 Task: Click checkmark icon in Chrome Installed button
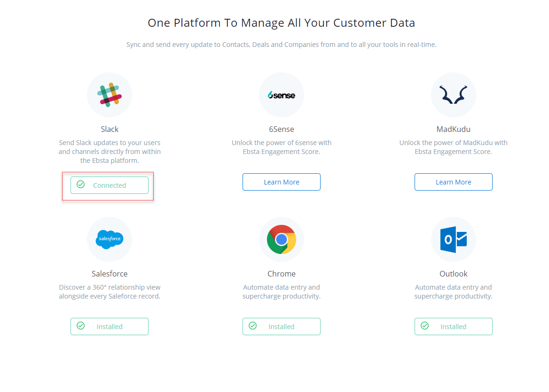tap(252, 326)
